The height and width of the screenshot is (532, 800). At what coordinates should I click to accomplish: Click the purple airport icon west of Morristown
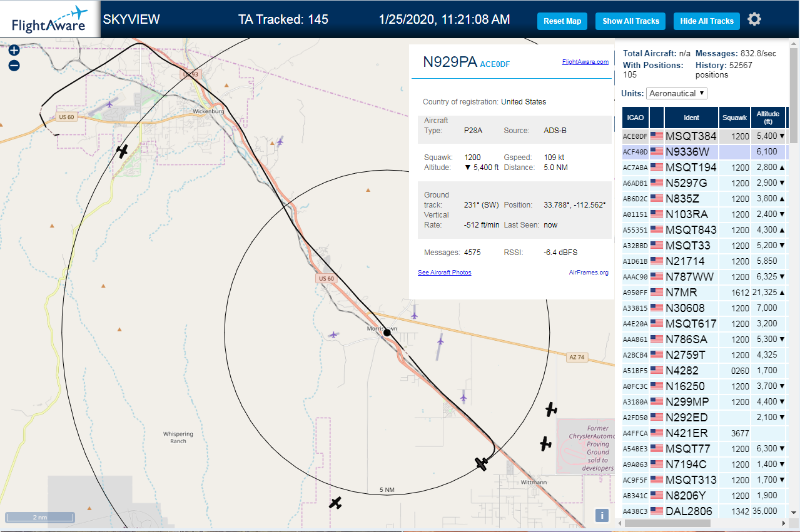pos(333,334)
